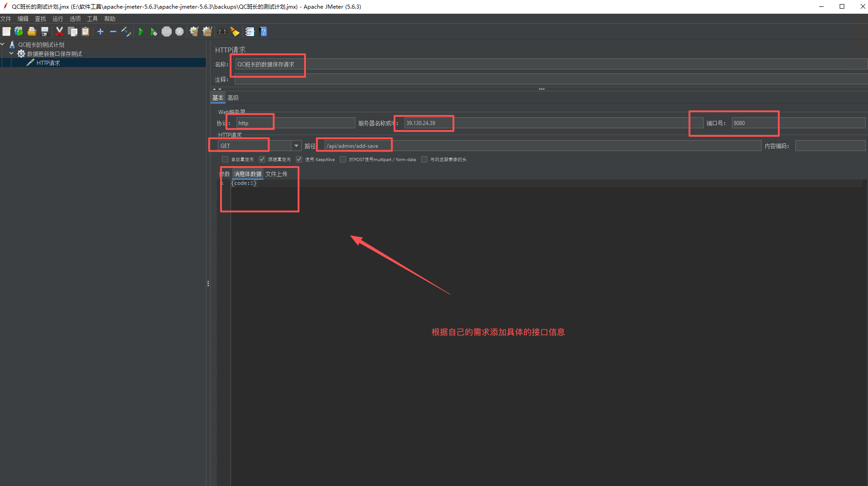The height and width of the screenshot is (486, 868).
Task: Enable 与浏览器兼容的头 checkbox
Action: tap(424, 159)
